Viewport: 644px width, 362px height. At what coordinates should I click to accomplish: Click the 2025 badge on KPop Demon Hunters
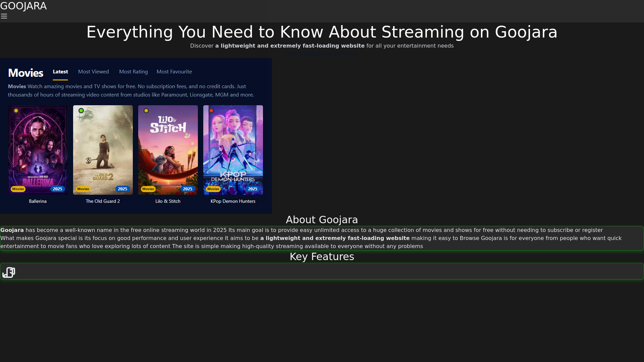(253, 189)
